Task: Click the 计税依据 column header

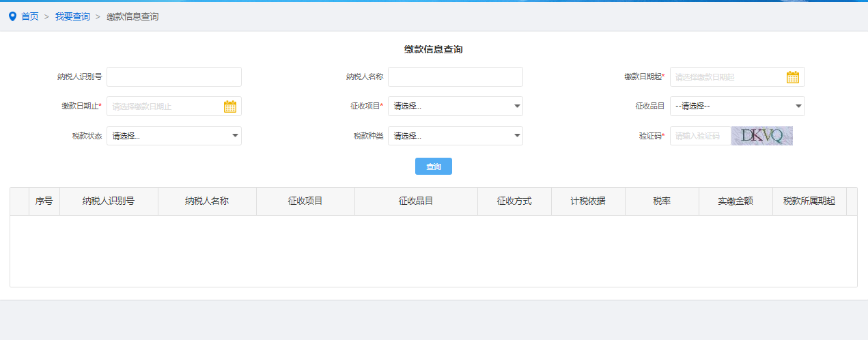Action: point(589,201)
